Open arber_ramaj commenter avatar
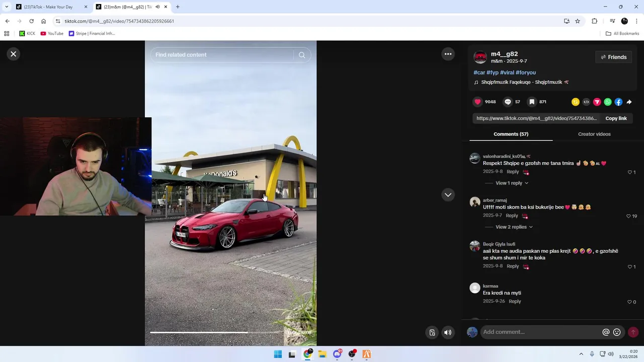 click(x=475, y=202)
